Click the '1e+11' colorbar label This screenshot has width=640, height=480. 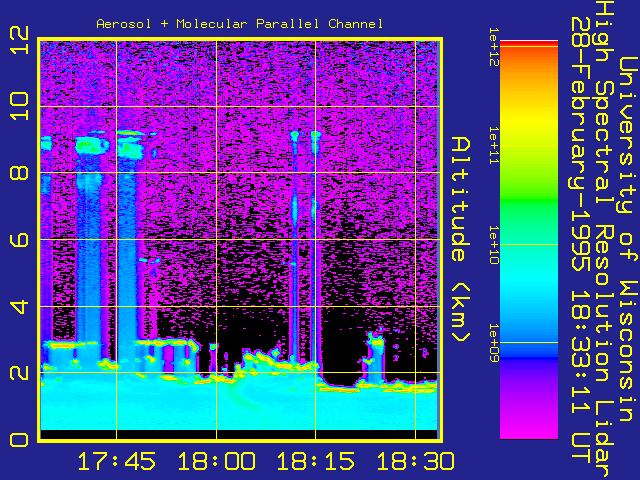494,145
